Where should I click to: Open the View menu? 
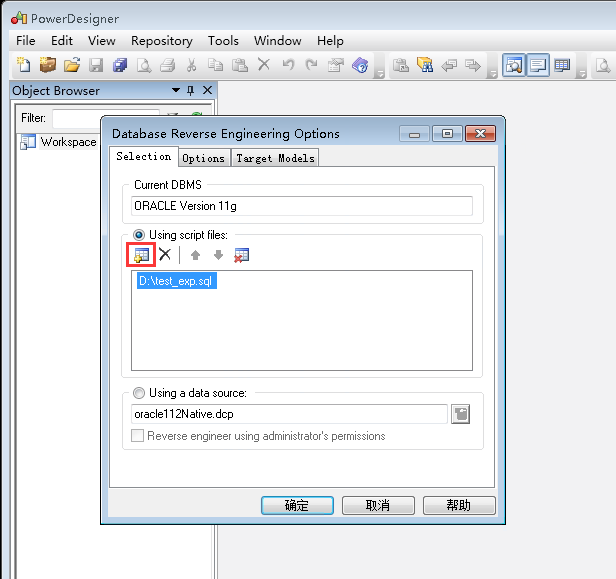click(102, 41)
